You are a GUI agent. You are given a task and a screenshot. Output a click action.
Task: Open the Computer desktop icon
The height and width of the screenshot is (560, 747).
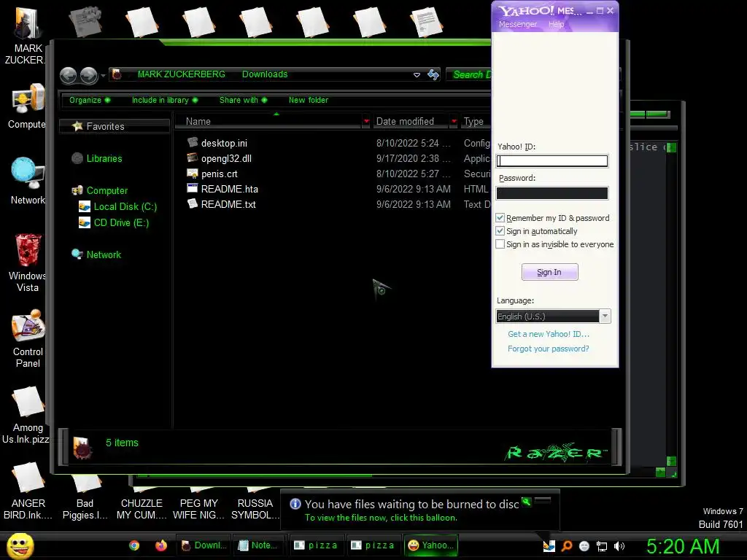[28, 106]
